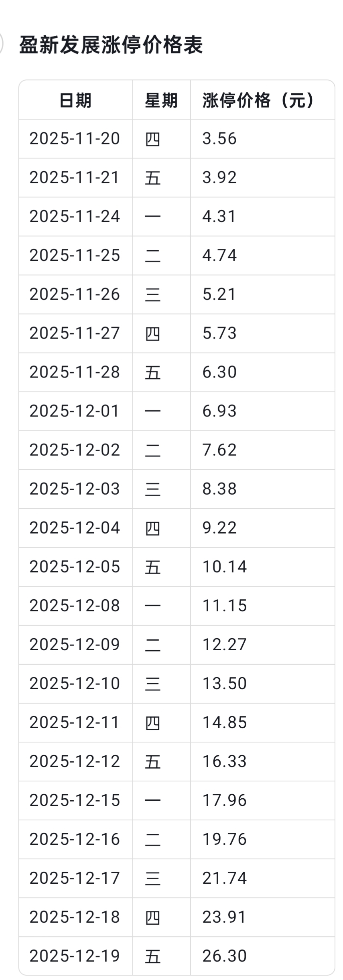Click the date 2025-11-24

click(x=75, y=216)
